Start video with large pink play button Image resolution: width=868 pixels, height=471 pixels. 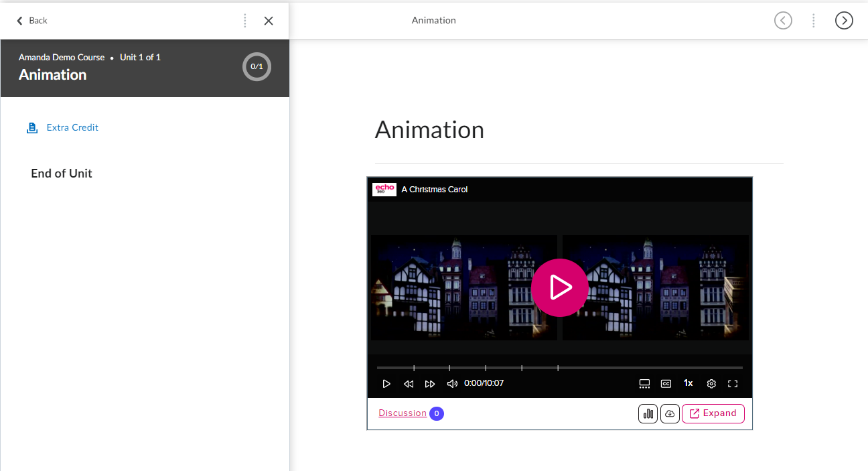click(560, 287)
